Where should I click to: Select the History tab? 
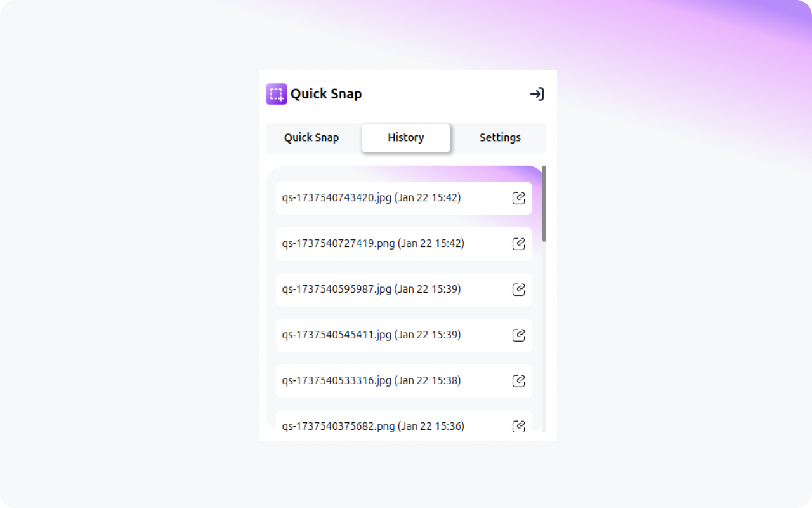[x=406, y=138]
